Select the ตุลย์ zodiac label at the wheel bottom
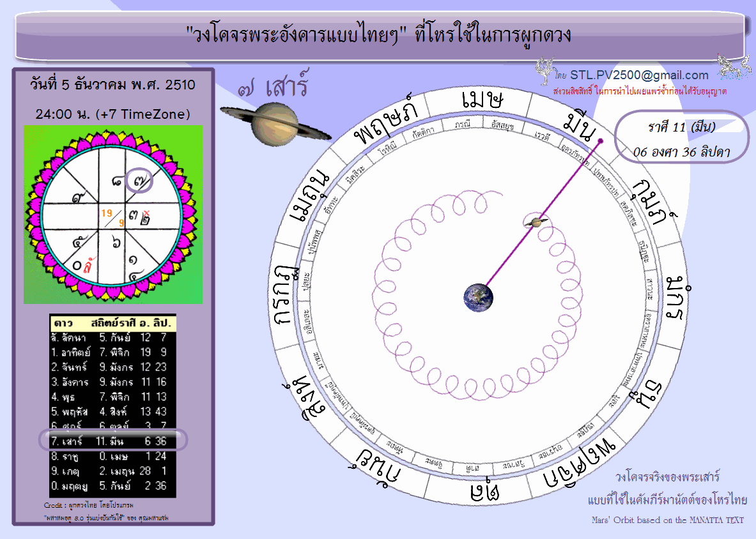The width and height of the screenshot is (756, 539). tap(486, 489)
